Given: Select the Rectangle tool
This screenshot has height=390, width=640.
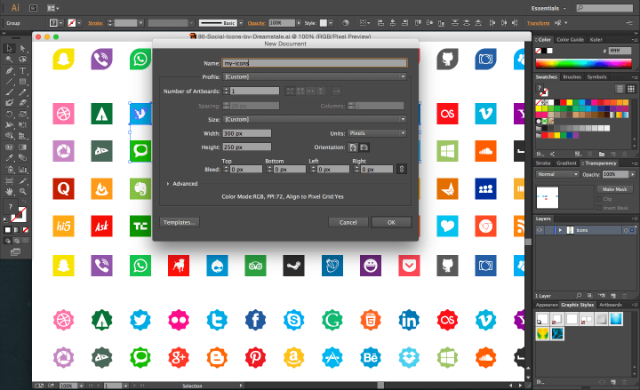Looking at the screenshot, I should pos(22,82).
